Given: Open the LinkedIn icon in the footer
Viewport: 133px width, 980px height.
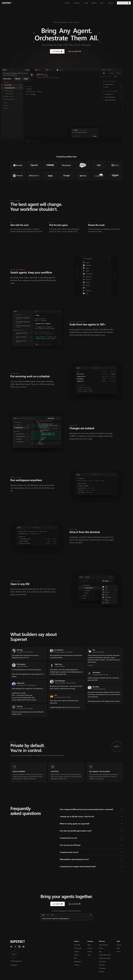Looking at the screenshot, I should [19, 946].
